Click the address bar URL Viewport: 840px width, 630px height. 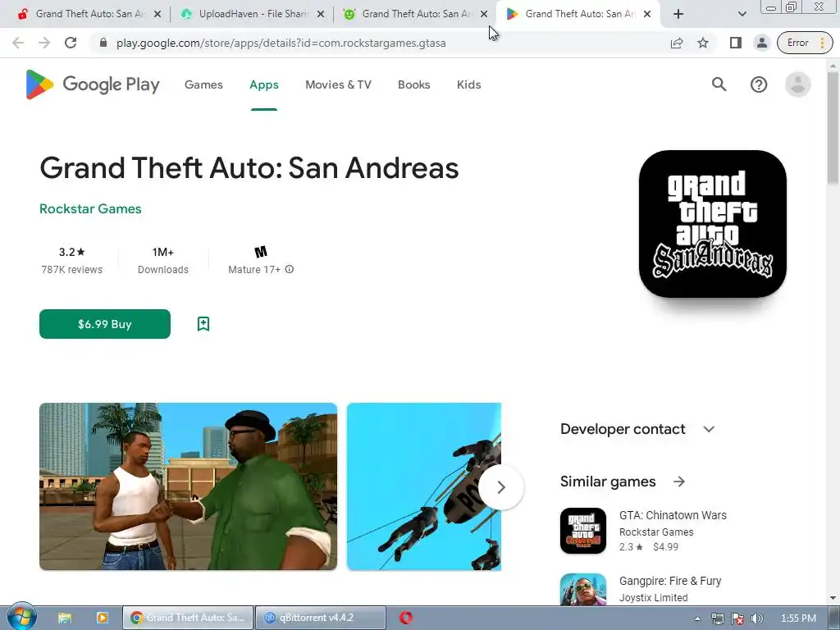click(x=281, y=43)
